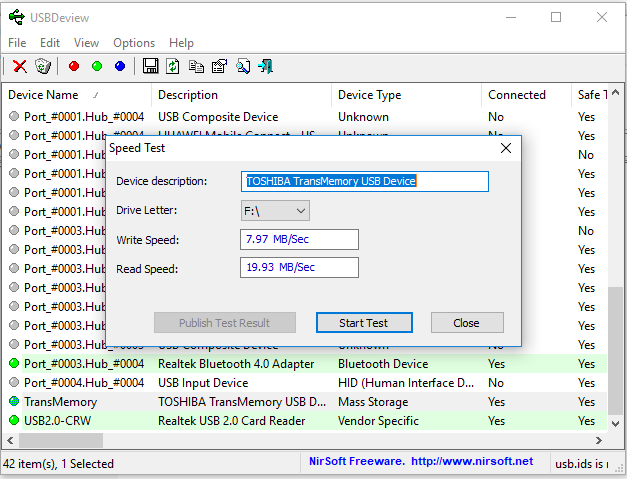Screen dimensions: 627x479
Task: Click the Read Speed value field
Action: pyautogui.click(x=300, y=267)
